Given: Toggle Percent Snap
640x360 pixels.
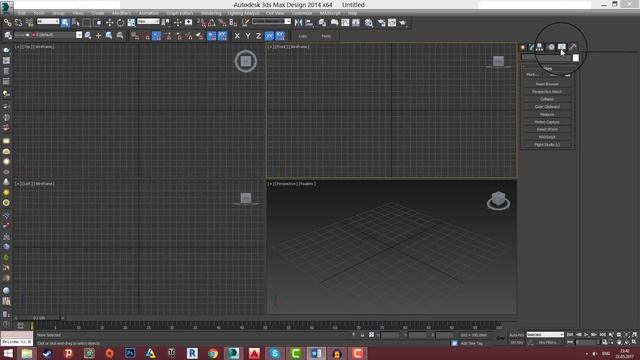Looking at the screenshot, I should pyautogui.click(x=222, y=22).
